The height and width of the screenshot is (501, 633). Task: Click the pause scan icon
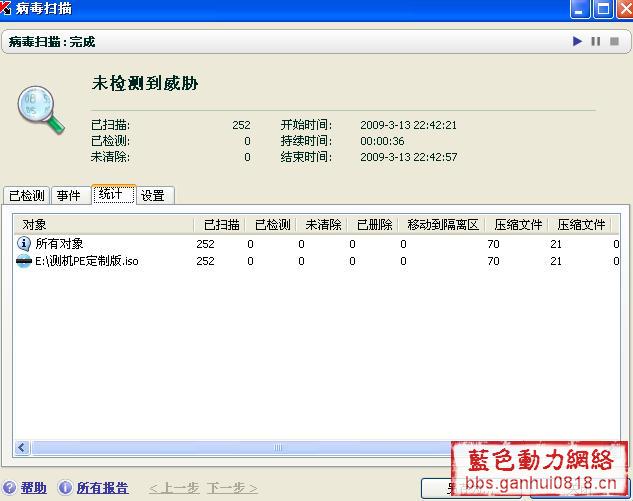pos(596,41)
